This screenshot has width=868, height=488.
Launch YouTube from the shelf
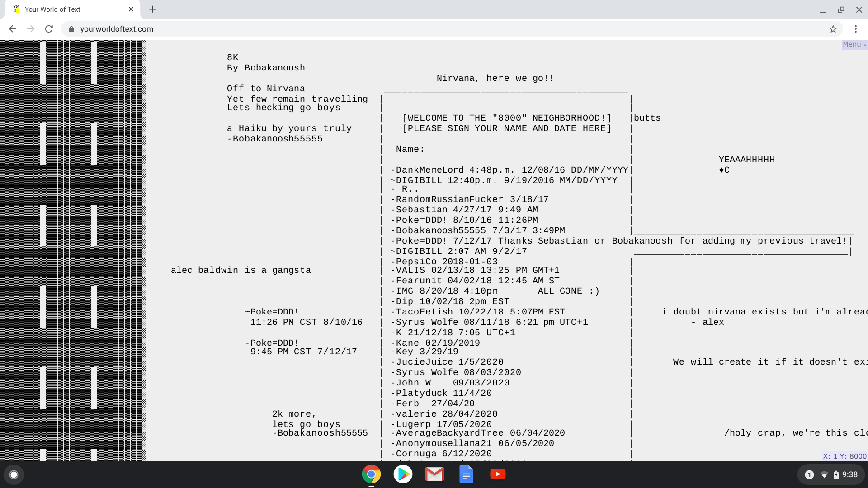(x=498, y=474)
